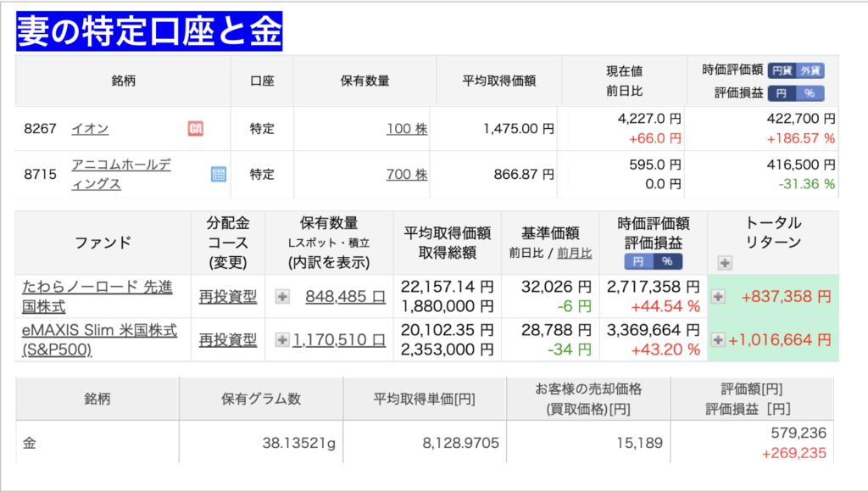Screen dimensions: 868x492
Task: Click 特定 account cell in アニコム row
Action: point(262,174)
